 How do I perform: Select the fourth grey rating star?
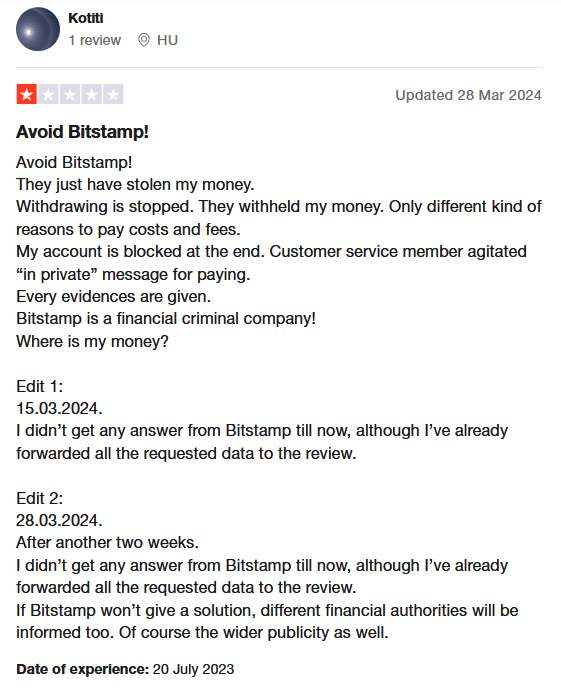pos(91,94)
